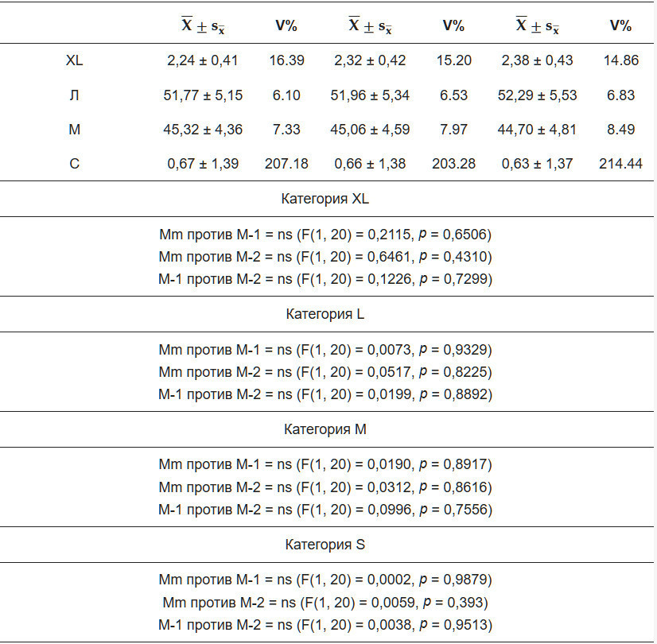
Task: Select the cell 0,63 ± 1,37
Action: 537,164
